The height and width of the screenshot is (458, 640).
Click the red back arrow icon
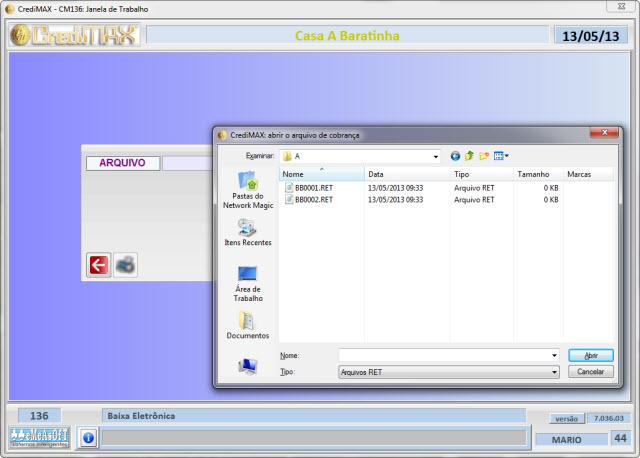[x=99, y=264]
